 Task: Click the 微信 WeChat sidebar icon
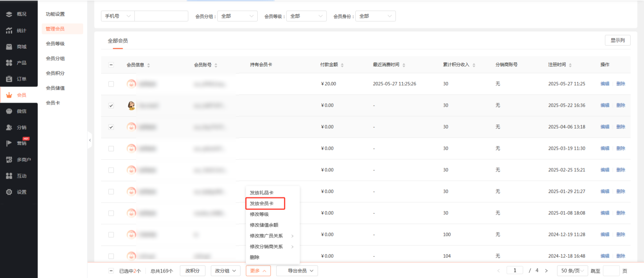click(x=9, y=111)
